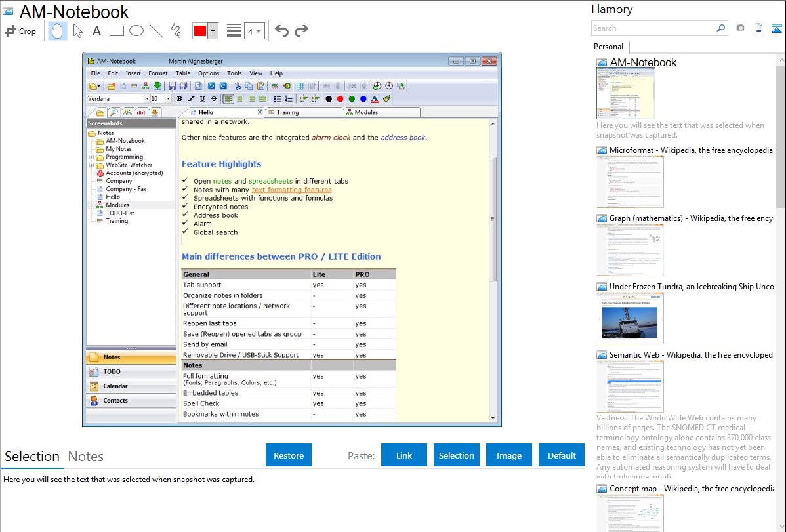Open the line width 4 dropdown
This screenshot has width=786, height=532.
255,31
